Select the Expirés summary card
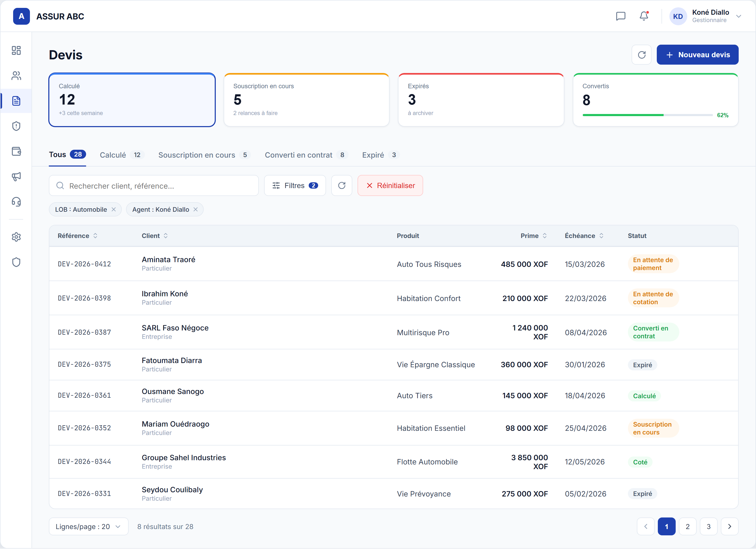This screenshot has height=549, width=756. tap(481, 100)
